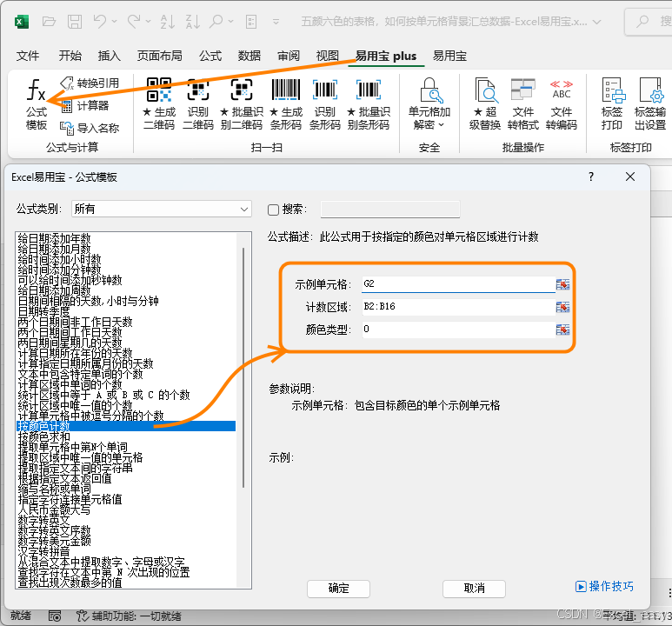Viewport: 672px width, 626px height.
Task: Click the 示例单元格 input field
Action: 458,283
